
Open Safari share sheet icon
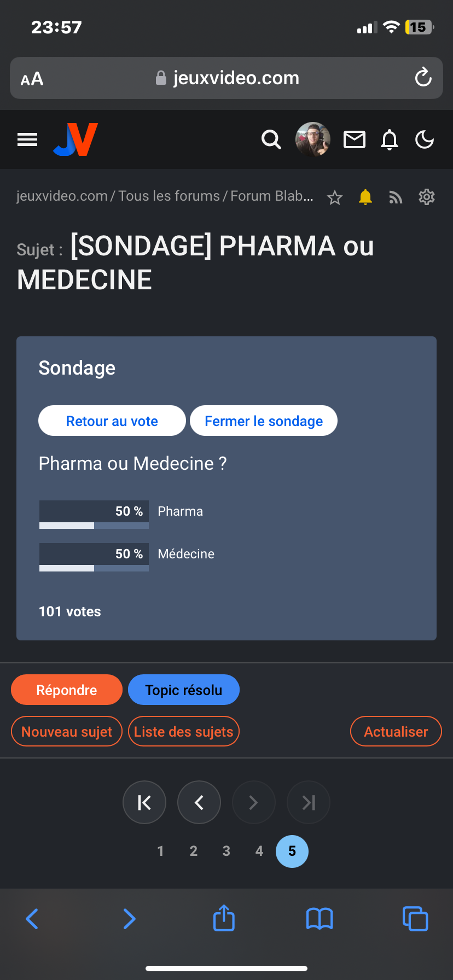[224, 918]
